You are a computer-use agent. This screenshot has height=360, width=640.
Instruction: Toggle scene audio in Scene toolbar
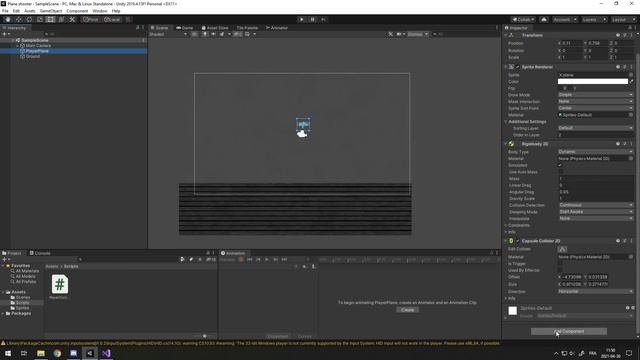(213, 34)
